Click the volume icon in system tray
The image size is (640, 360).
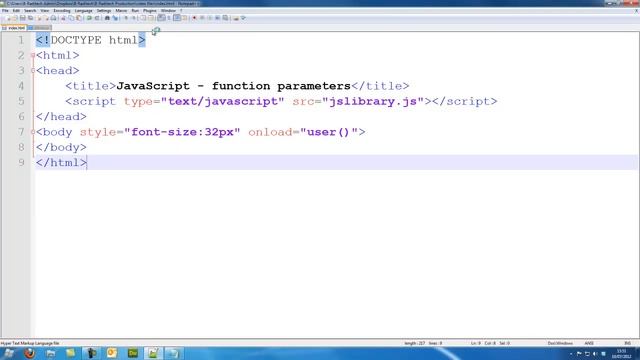tap(595, 354)
